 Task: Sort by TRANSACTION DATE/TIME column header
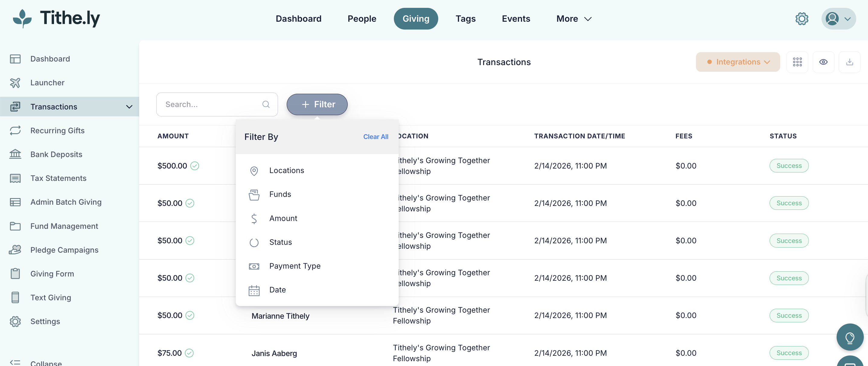pyautogui.click(x=579, y=136)
